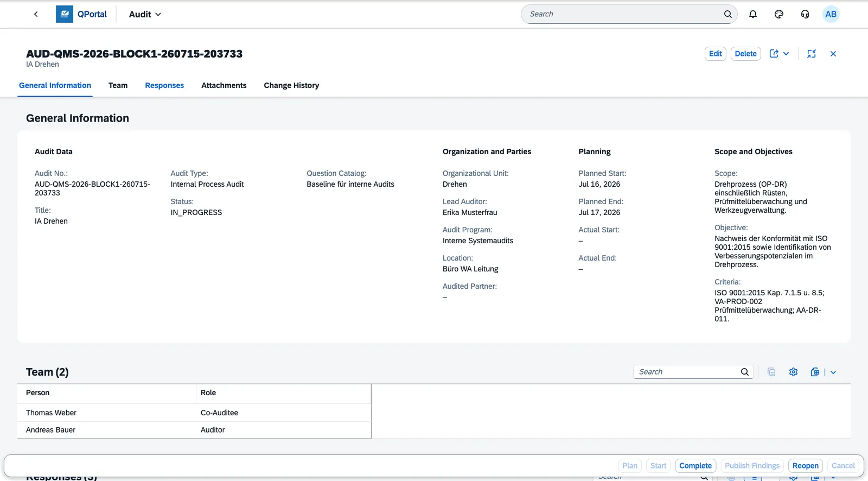Click the Jul 16, 2026 planned start
868x481 pixels.
pos(599,184)
